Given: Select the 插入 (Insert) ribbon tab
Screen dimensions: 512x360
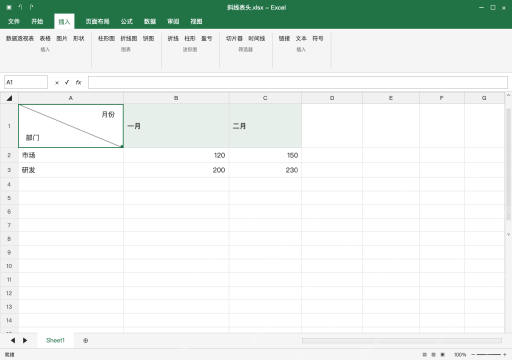Looking at the screenshot, I should click(64, 22).
